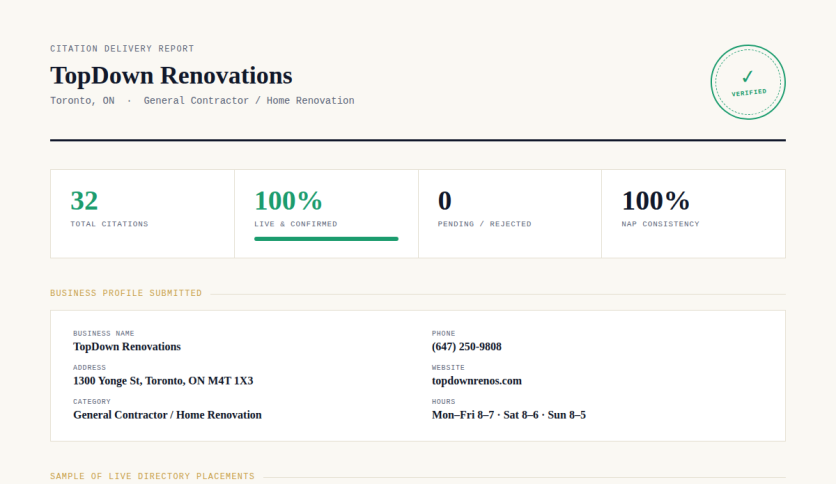Click the Business Profile Submitted section heading

(x=126, y=293)
